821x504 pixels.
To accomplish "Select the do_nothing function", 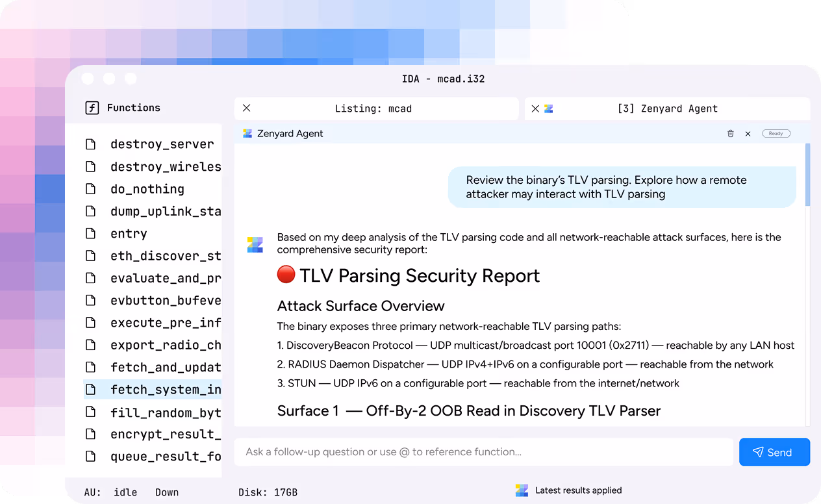I will coord(145,188).
